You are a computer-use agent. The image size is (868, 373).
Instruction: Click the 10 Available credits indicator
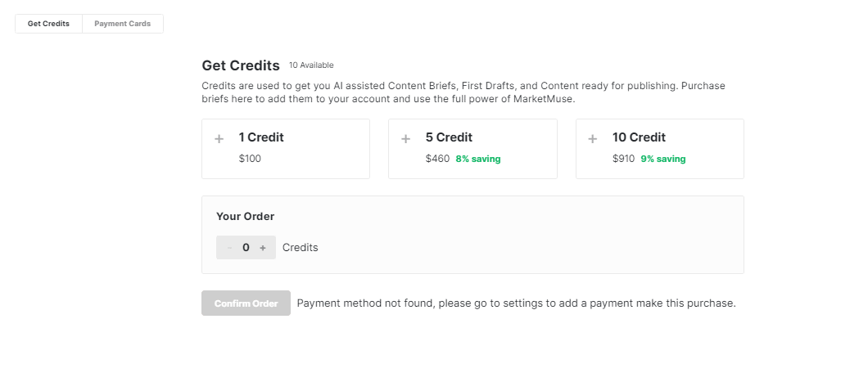pos(311,65)
